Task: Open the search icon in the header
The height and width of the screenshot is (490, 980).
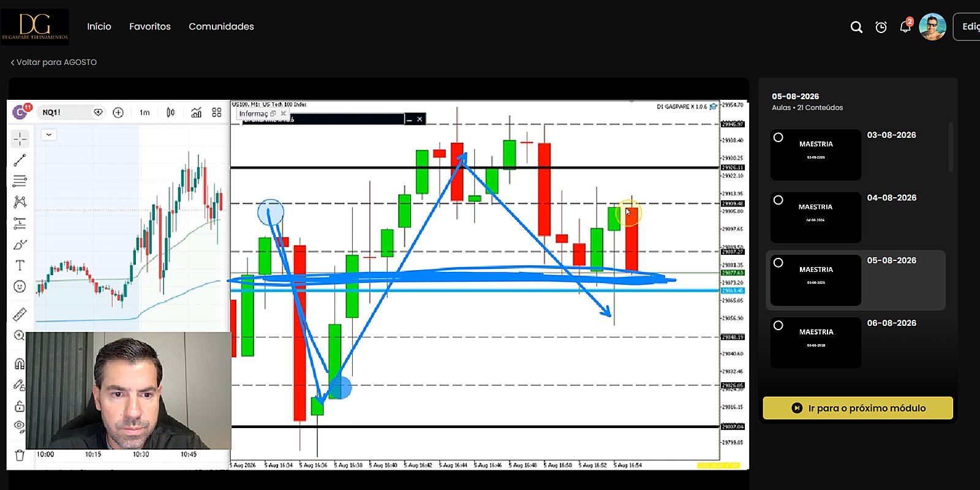Action: click(x=856, y=27)
